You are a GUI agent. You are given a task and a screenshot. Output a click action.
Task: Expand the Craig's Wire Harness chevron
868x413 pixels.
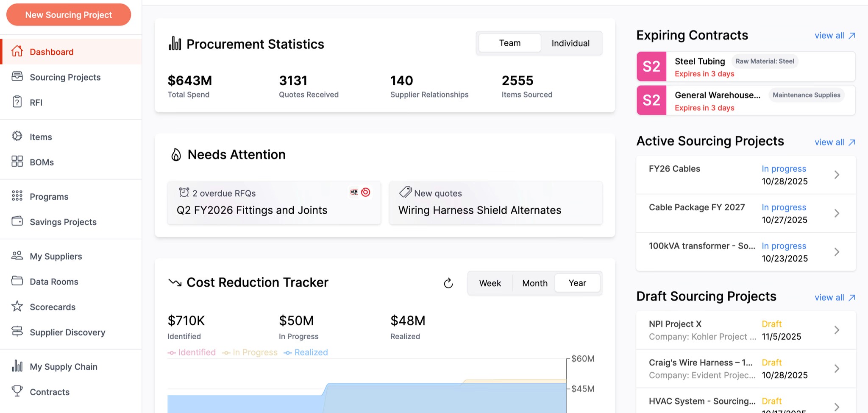click(837, 368)
